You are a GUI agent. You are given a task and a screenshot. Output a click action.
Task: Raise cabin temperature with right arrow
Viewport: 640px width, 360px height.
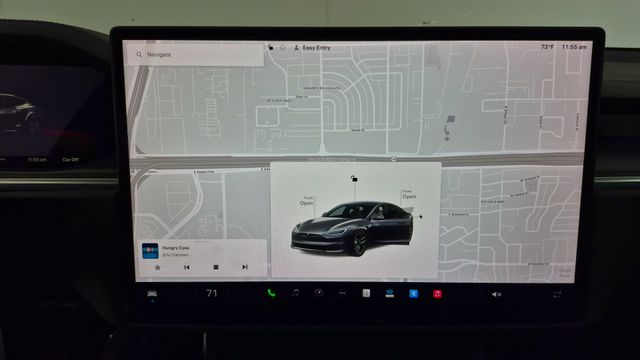[228, 293]
